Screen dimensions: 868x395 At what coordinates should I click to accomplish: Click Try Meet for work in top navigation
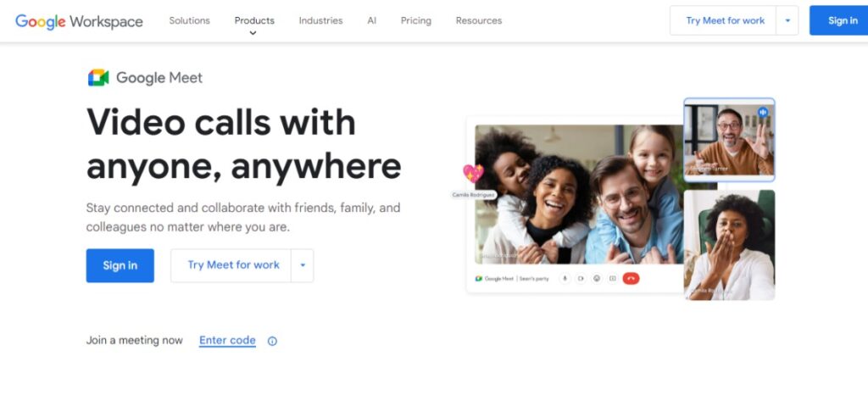click(725, 20)
